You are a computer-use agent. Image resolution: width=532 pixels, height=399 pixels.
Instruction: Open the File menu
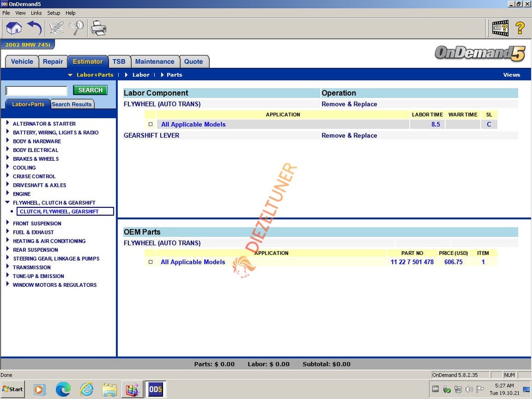(x=6, y=13)
